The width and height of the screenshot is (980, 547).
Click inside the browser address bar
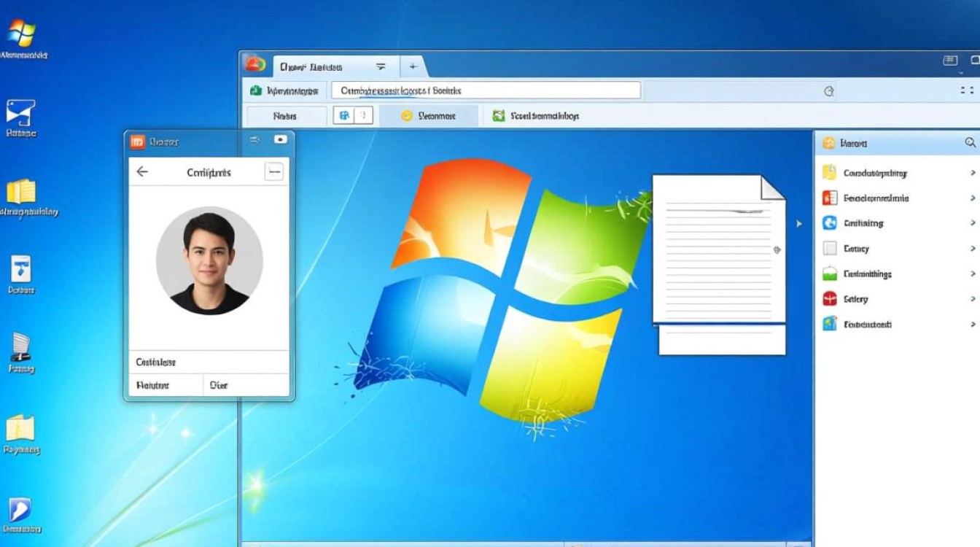[485, 90]
